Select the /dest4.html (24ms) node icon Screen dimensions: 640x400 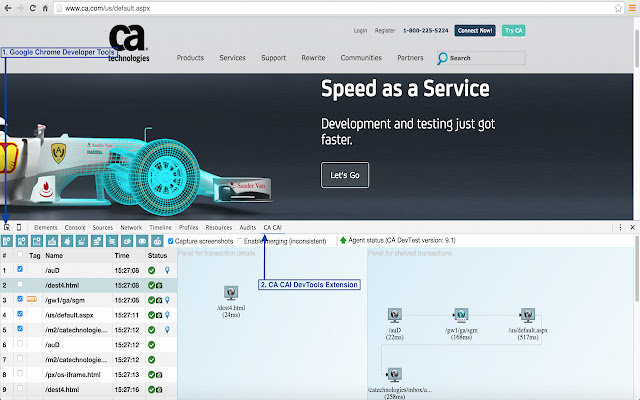(231, 293)
